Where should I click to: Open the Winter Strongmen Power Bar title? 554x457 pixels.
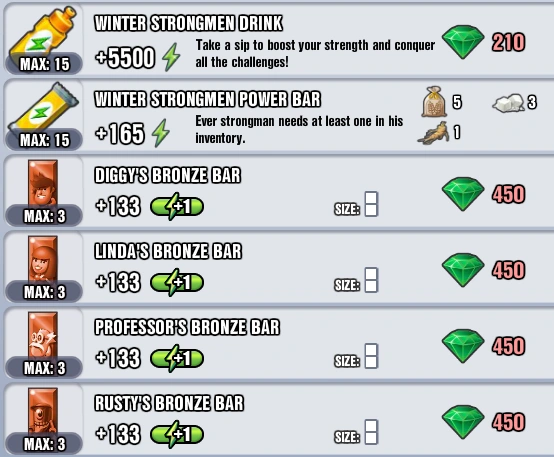pos(208,99)
